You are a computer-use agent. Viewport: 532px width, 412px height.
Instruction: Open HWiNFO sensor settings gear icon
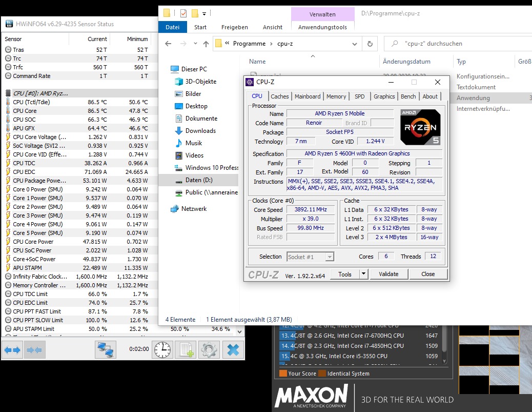pyautogui.click(x=209, y=349)
